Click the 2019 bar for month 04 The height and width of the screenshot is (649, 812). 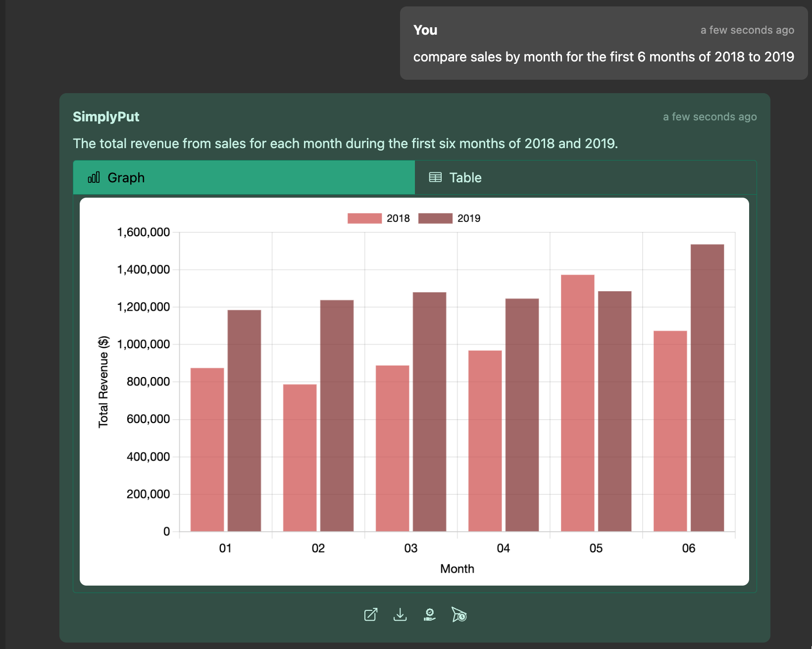point(522,415)
